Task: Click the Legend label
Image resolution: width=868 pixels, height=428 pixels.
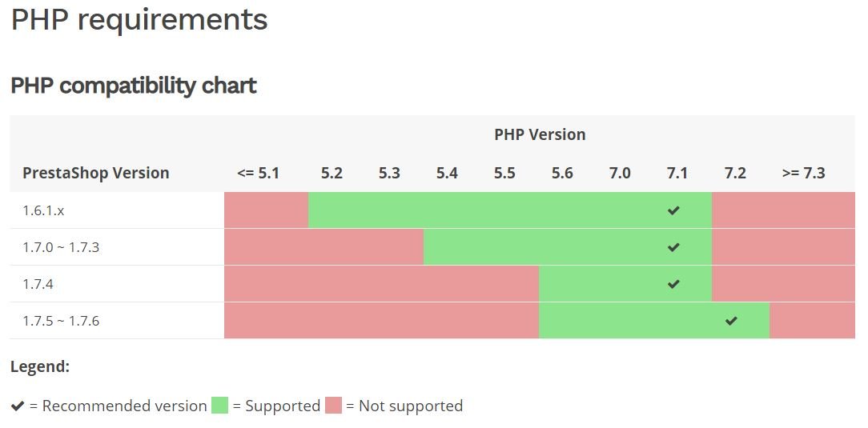Action: click(40, 367)
